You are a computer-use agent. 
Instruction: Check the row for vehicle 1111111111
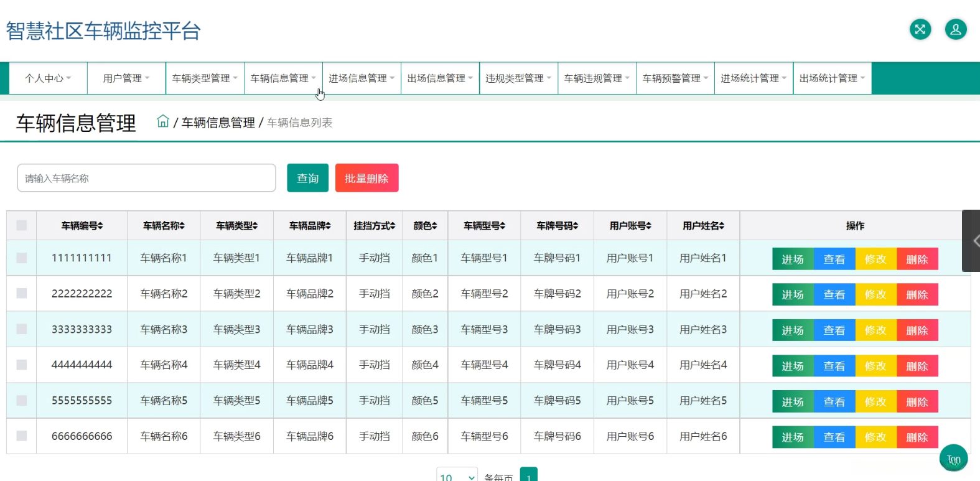(22, 258)
